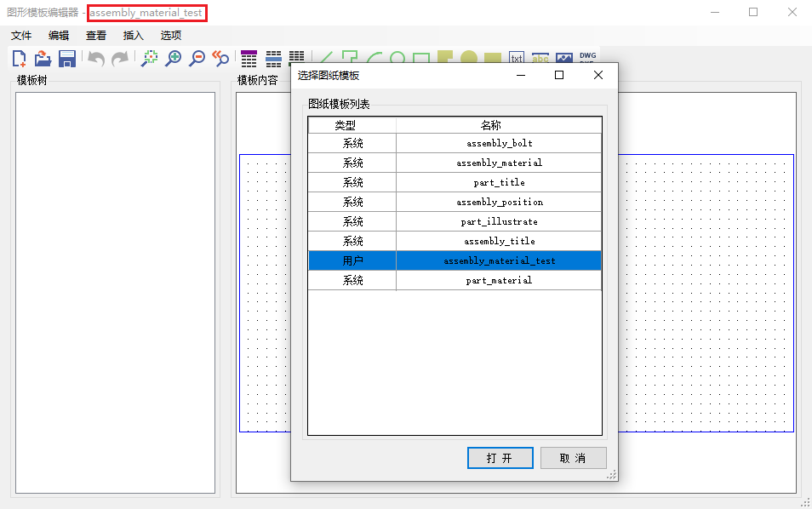The width and height of the screenshot is (812, 509).
Task: Select the line drawing tool
Action: [x=326, y=56]
